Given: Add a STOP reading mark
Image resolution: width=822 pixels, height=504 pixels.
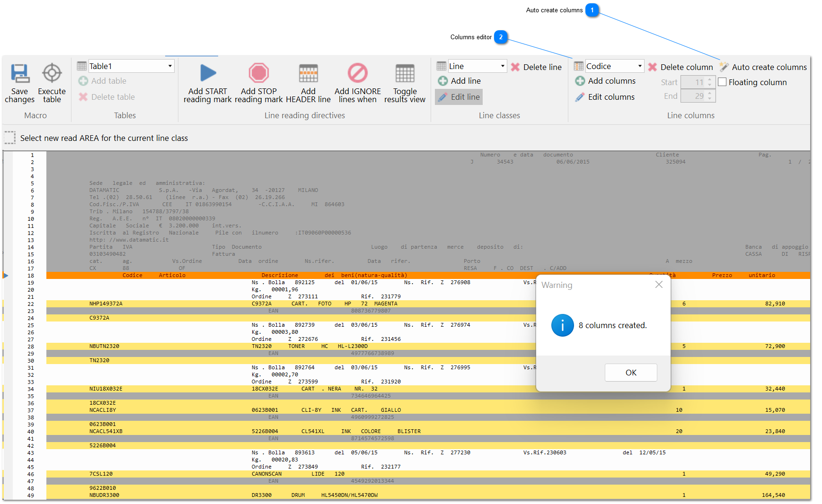Looking at the screenshot, I should [258, 80].
